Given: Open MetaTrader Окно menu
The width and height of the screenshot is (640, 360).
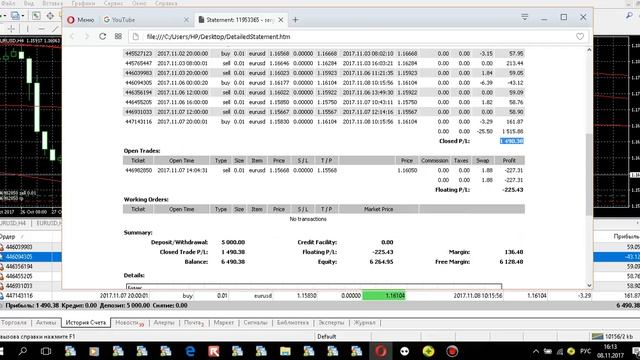Looking at the screenshot, I should coord(139,3).
